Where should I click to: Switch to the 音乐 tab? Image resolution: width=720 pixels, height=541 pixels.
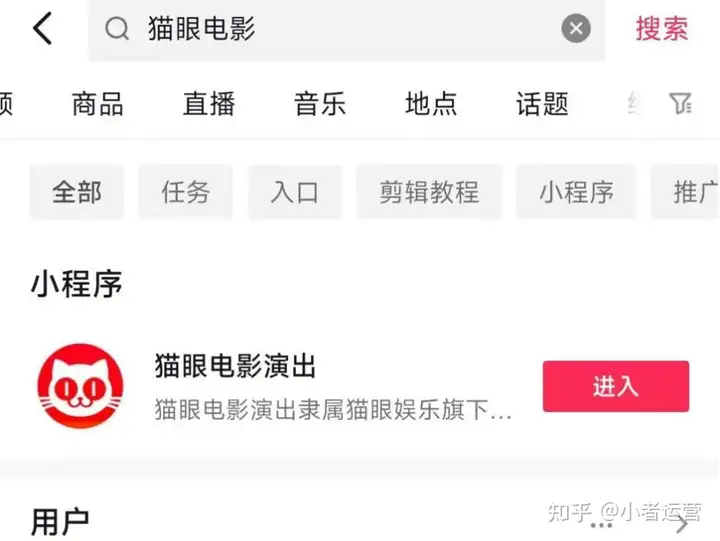coord(320,104)
